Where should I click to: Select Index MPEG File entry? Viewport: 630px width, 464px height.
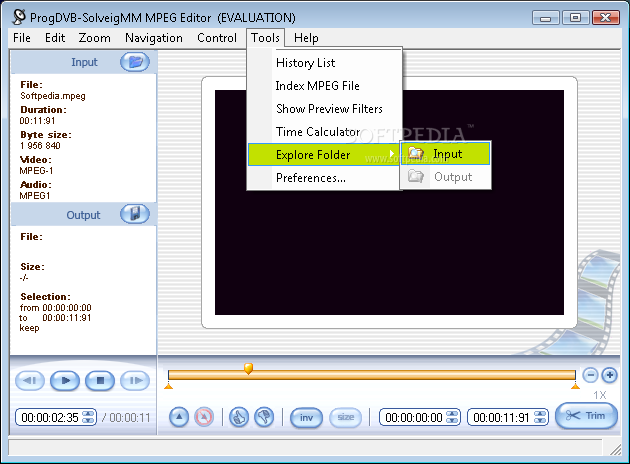click(325, 86)
